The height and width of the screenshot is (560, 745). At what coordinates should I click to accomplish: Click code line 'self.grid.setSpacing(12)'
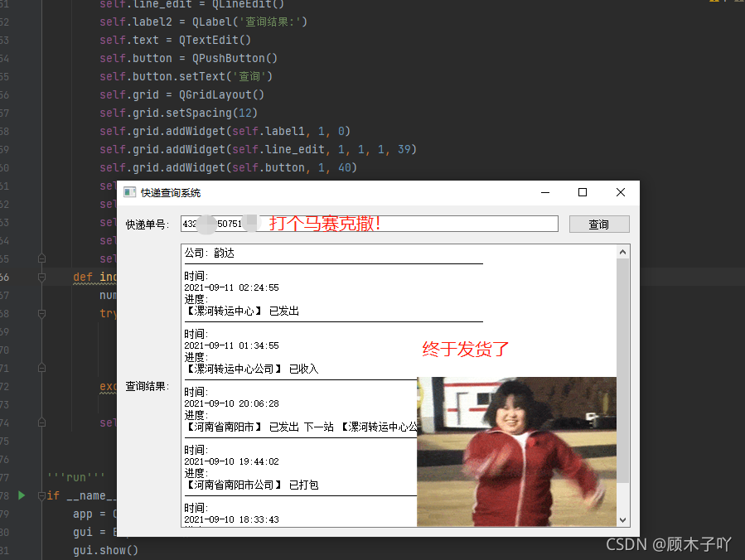tap(178, 113)
